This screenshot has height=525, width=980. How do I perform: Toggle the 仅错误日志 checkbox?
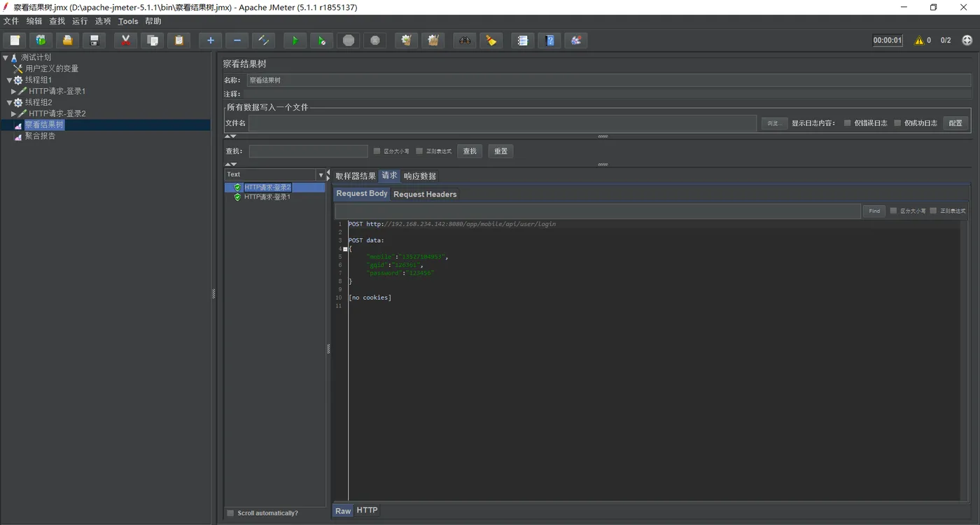click(847, 122)
